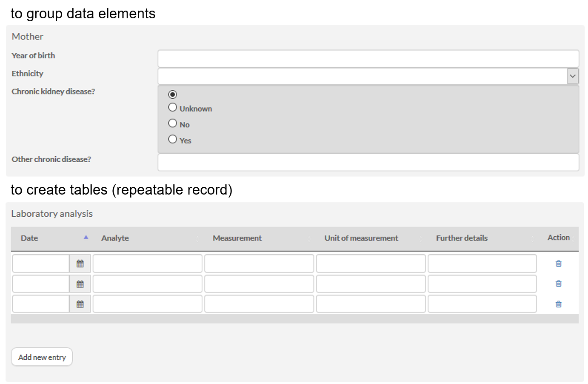This screenshot has height=384, width=588.
Task: Click the Date column header
Action: [x=29, y=238]
